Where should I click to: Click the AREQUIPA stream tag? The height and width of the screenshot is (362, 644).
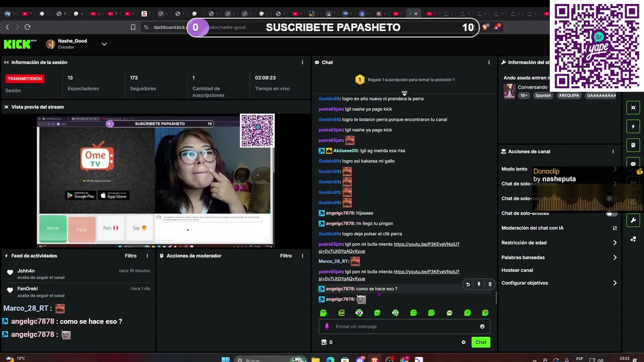pyautogui.click(x=569, y=96)
